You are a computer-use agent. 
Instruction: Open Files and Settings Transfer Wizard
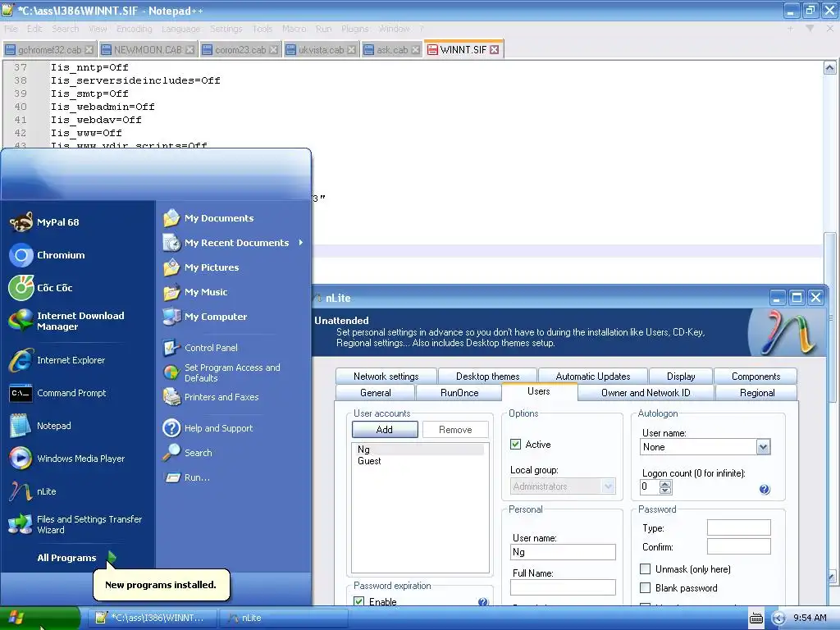pos(75,524)
